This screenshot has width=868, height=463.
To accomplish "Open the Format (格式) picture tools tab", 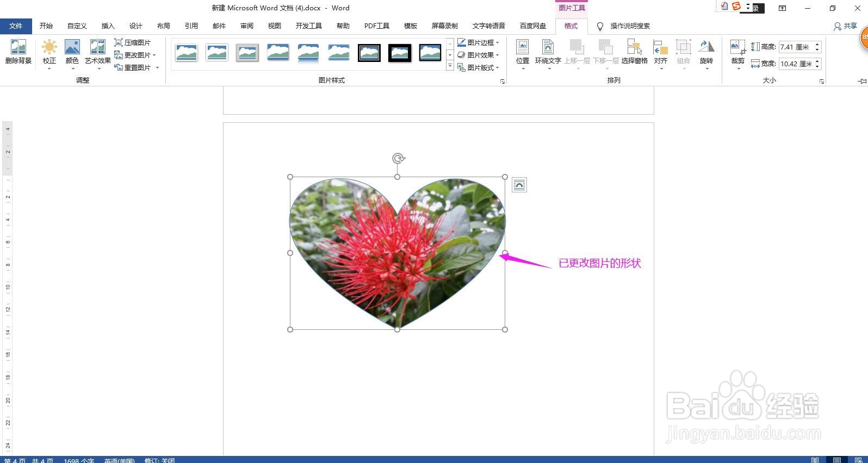I will [x=571, y=26].
